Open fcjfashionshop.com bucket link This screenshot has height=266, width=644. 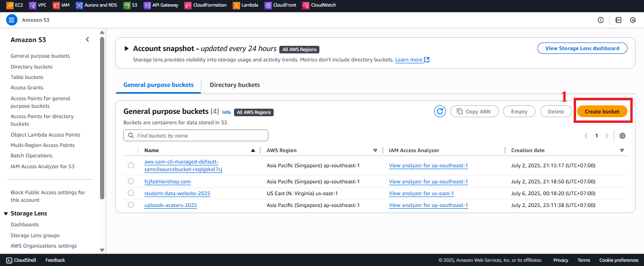[167, 181]
